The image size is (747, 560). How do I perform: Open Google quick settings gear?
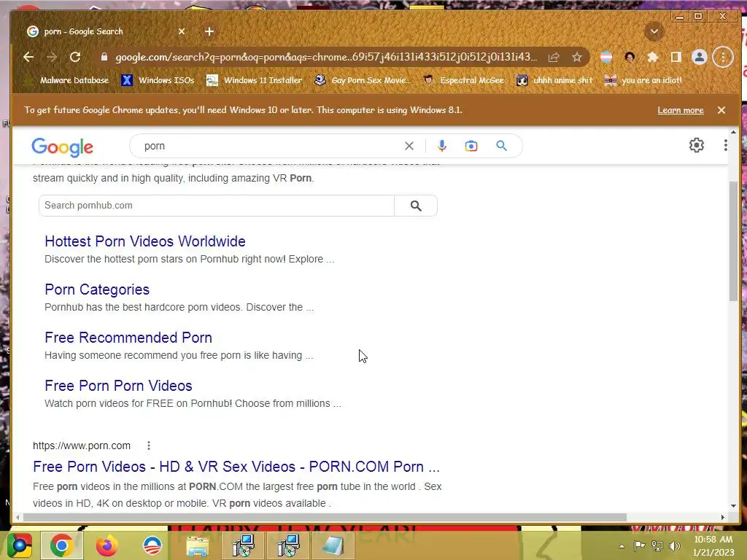(697, 145)
